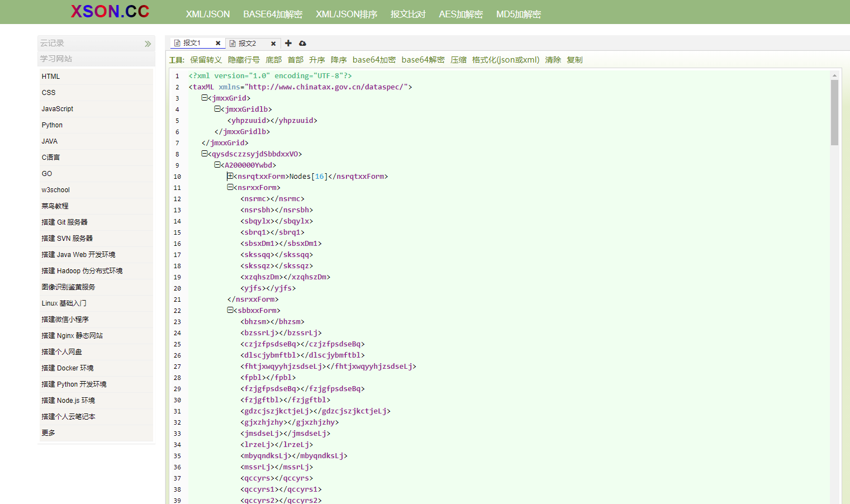Open the XSON.CC logo home link

pos(110,11)
